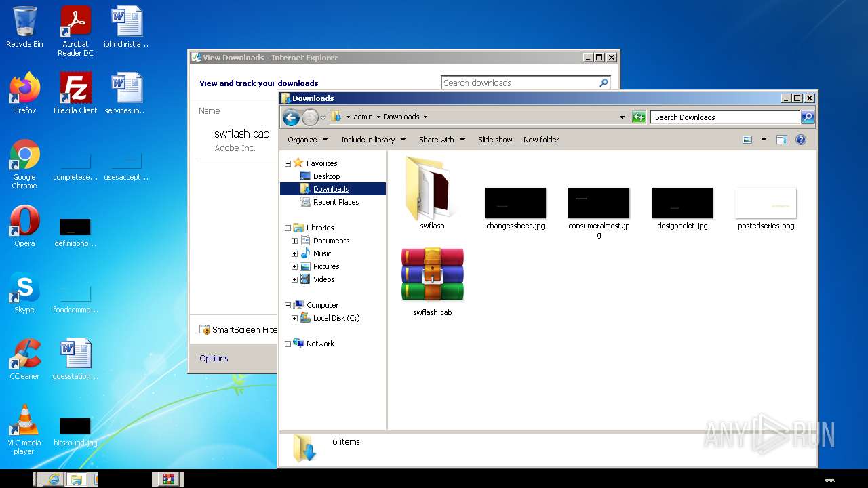Select Desktop under Favorites

[326, 176]
